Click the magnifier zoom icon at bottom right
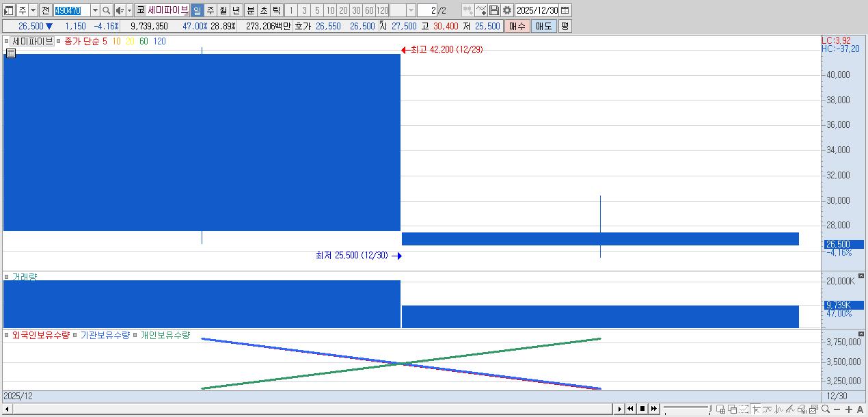The height and width of the screenshot is (417, 868). (826, 409)
